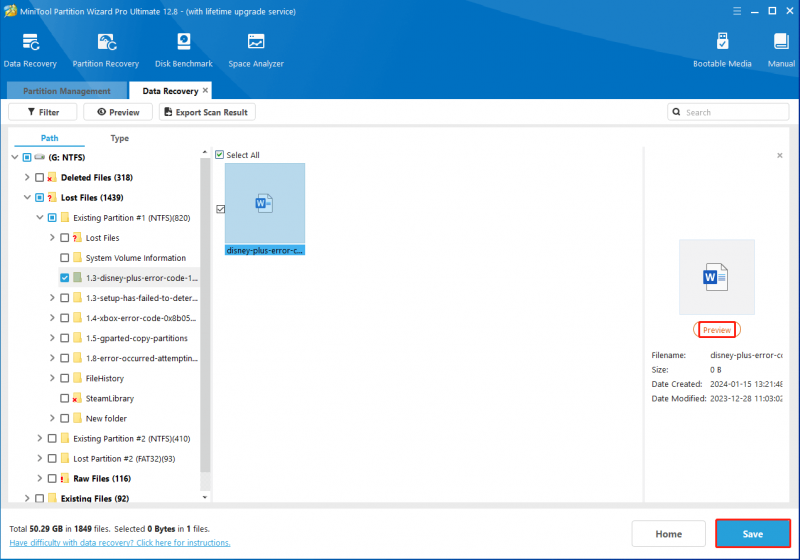Close the file preview side panel

[780, 156]
